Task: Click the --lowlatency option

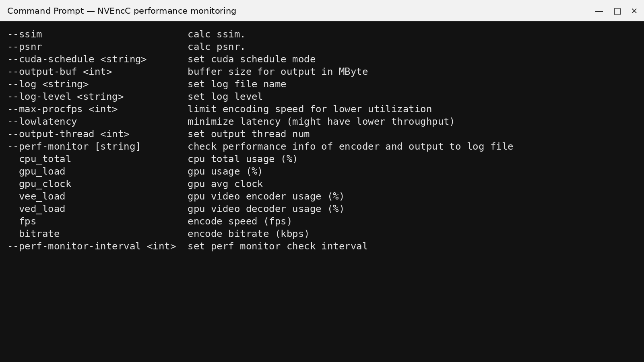Action: click(x=42, y=122)
